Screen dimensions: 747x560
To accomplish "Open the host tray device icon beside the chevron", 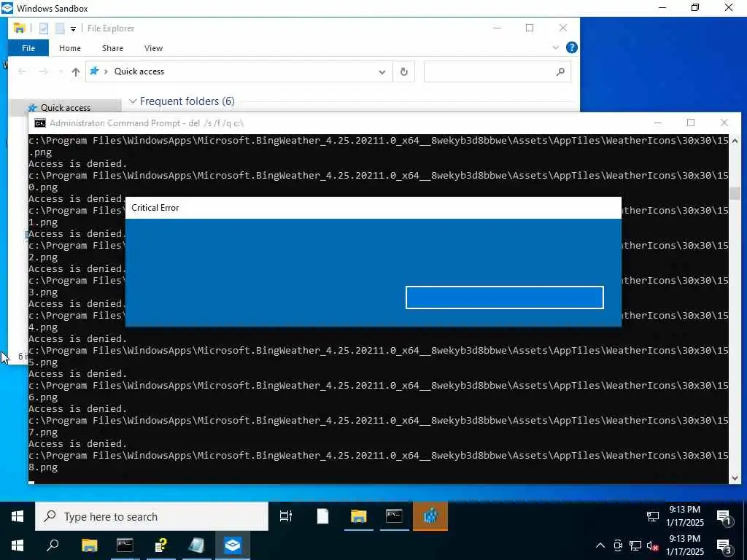I will coord(618,545).
